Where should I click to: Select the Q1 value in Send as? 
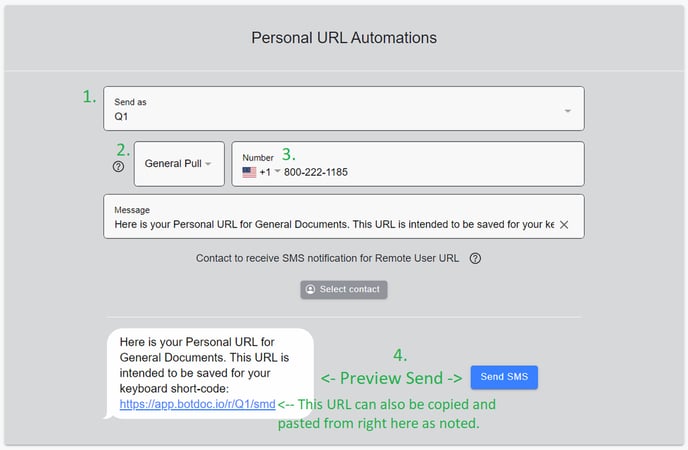[x=123, y=116]
